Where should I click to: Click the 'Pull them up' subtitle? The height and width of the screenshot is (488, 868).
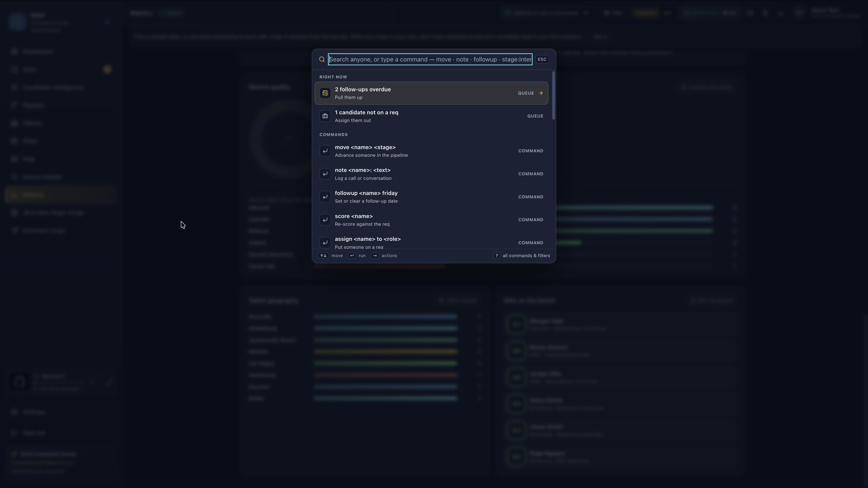[349, 97]
